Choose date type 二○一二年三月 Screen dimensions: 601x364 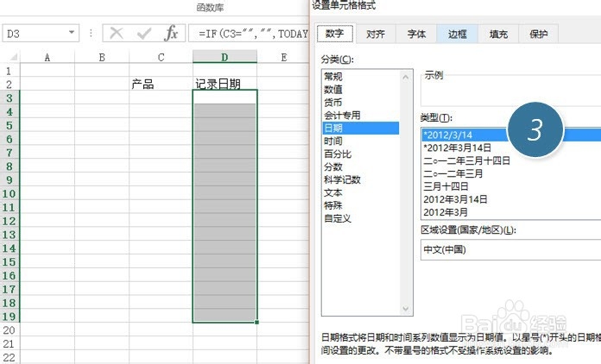click(452, 173)
